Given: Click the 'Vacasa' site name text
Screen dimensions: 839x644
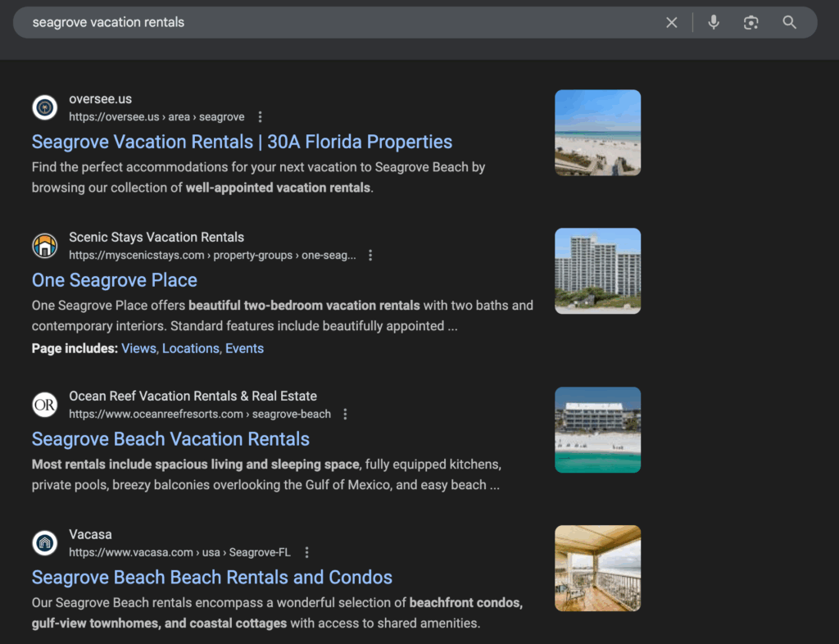Looking at the screenshot, I should coord(90,534).
